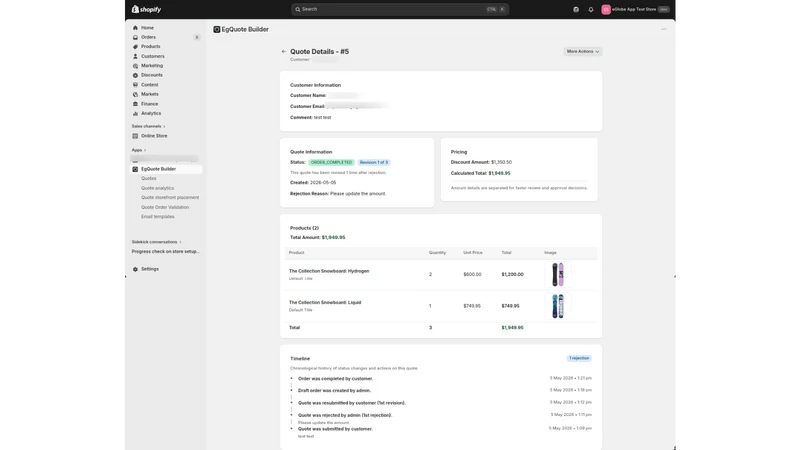Image resolution: width=800 pixels, height=450 pixels.
Task: Open the Online Store link
Action: 154,136
